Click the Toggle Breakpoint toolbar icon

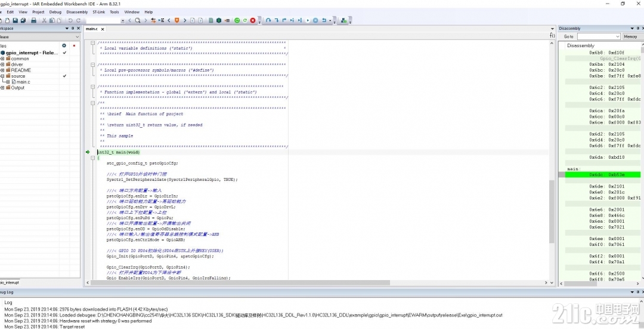coord(227,20)
